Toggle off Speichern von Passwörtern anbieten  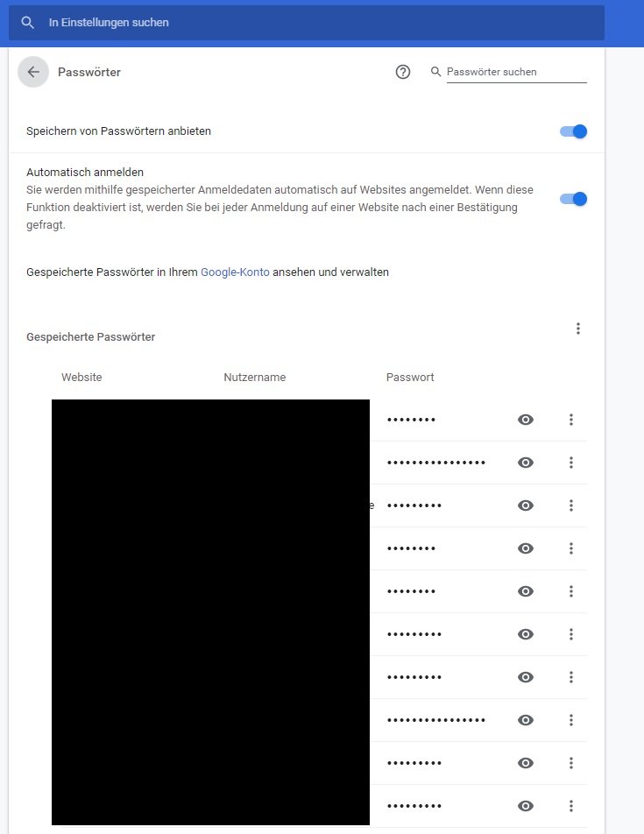(x=573, y=131)
